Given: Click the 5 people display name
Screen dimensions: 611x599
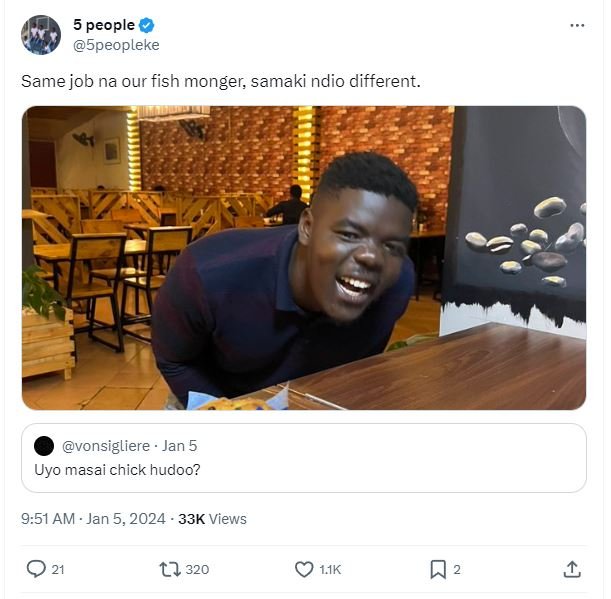Looking at the screenshot, I should pos(103,26).
